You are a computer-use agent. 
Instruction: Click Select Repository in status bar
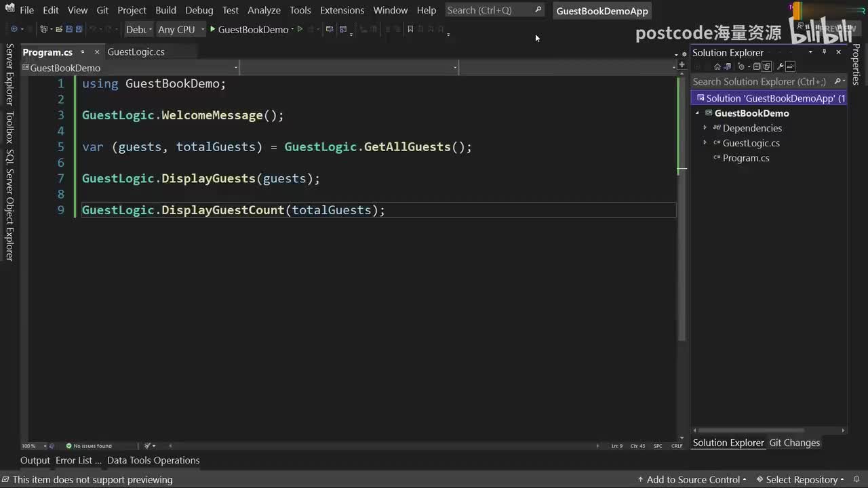(x=800, y=479)
